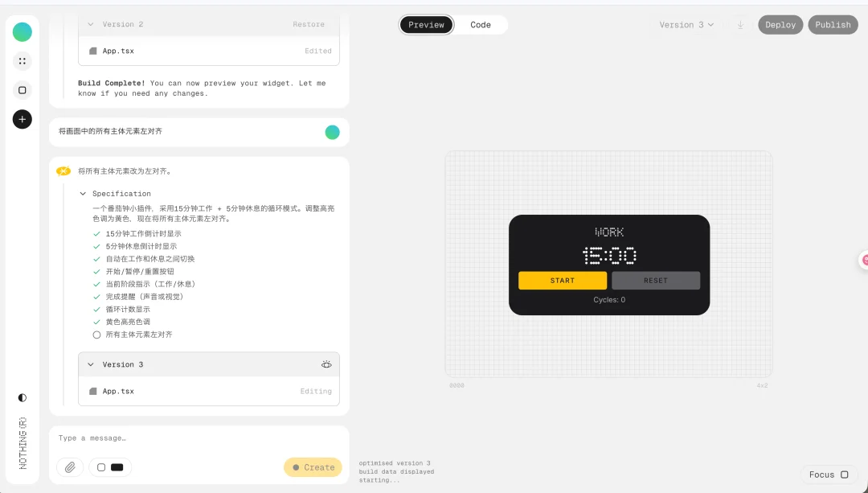868x493 pixels.
Task: Switch to the Preview tab
Action: click(426, 24)
